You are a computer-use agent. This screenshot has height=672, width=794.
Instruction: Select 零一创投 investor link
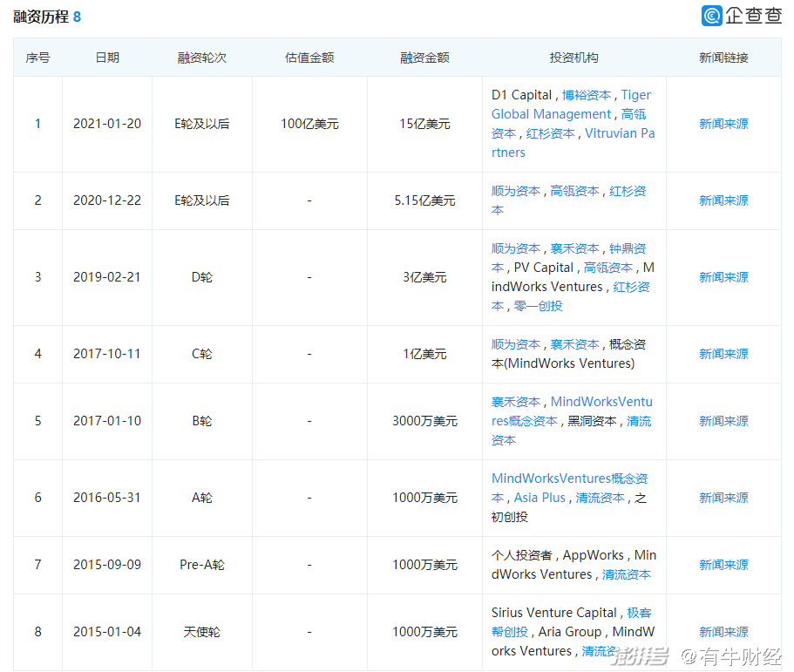tap(538, 306)
